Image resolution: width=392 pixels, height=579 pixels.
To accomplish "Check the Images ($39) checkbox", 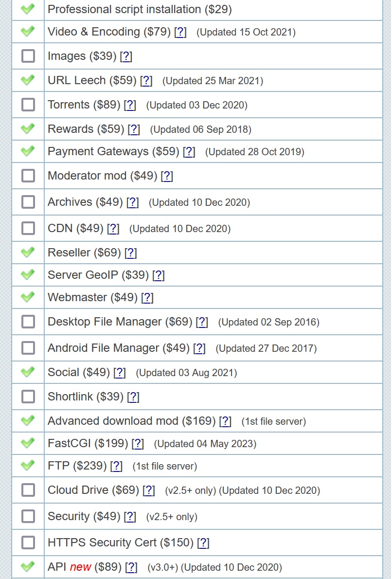I will point(28,56).
